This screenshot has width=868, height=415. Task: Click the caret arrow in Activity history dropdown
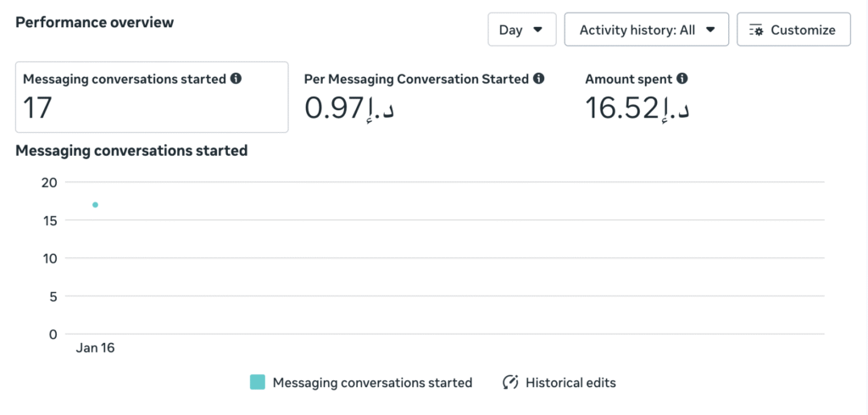pos(710,30)
